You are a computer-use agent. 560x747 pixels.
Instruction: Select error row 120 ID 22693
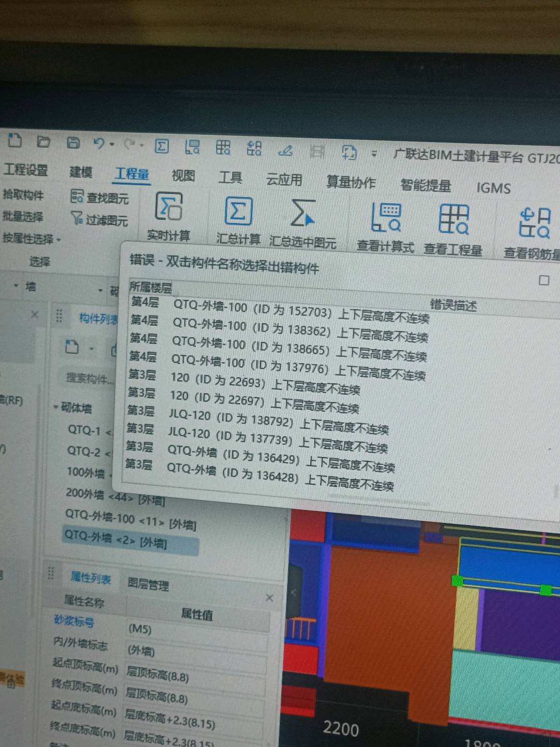click(244, 381)
